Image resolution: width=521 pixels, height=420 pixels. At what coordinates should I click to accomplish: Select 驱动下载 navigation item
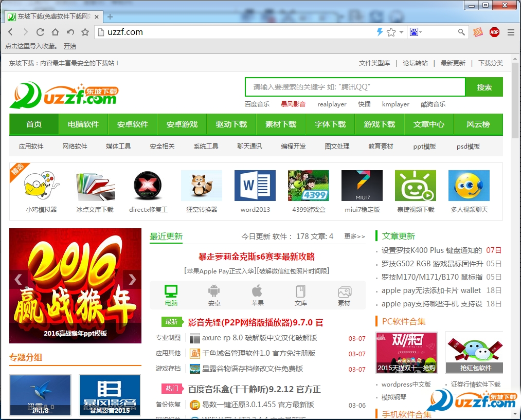[x=231, y=124]
